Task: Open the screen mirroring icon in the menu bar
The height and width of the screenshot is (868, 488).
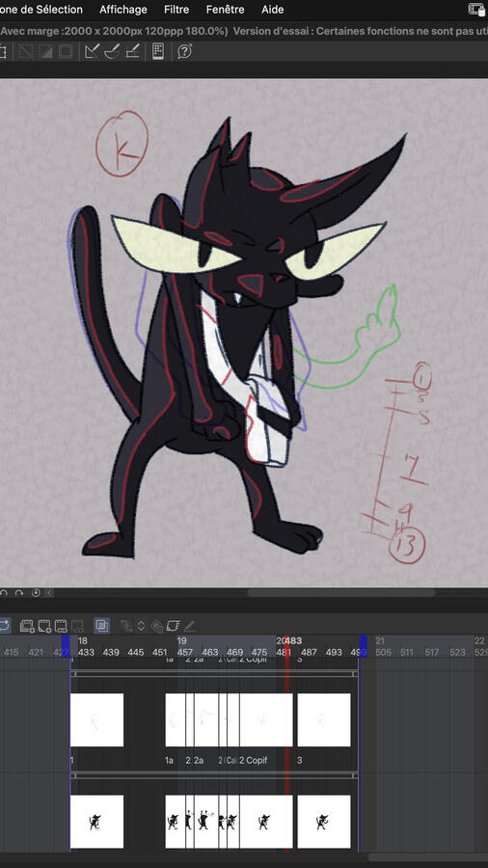Action: pos(475,9)
